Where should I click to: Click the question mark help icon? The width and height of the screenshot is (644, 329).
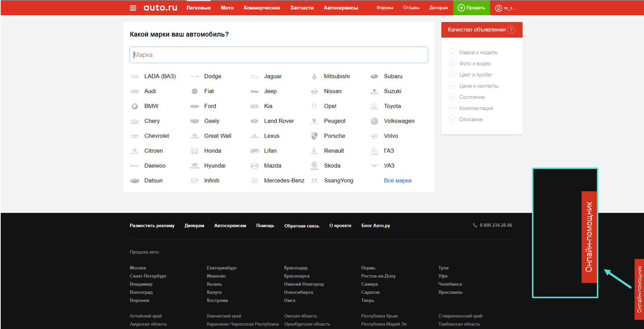pyautogui.click(x=511, y=30)
